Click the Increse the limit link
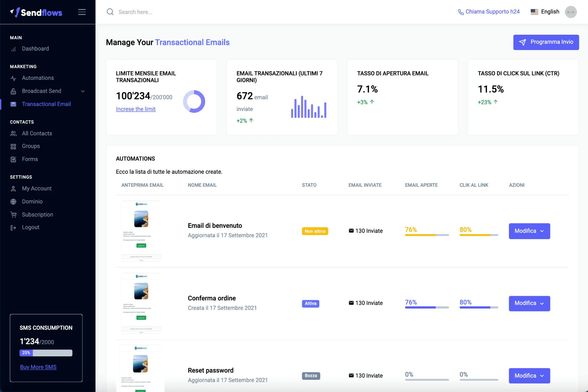 point(136,109)
